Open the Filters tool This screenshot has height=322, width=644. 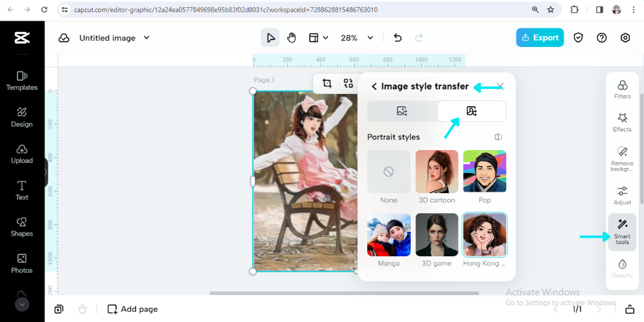622,90
